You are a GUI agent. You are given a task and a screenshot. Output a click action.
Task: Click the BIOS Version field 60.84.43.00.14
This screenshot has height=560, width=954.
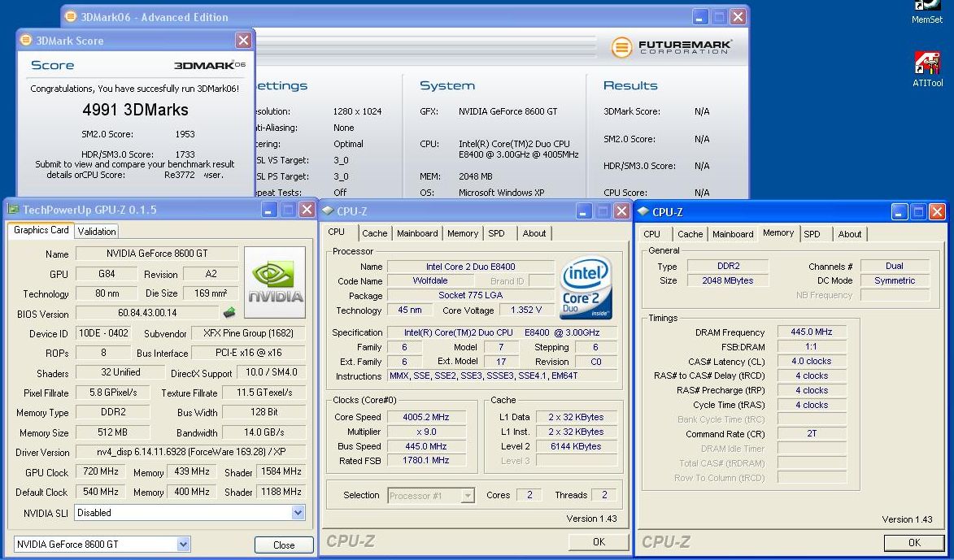click(x=147, y=313)
